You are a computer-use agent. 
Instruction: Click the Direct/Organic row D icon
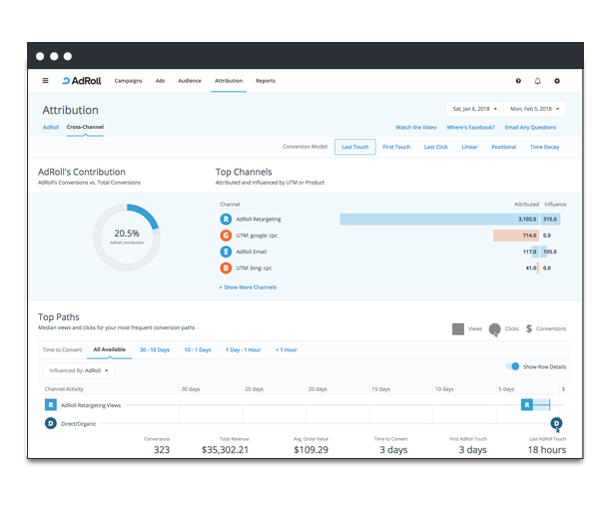tap(51, 423)
